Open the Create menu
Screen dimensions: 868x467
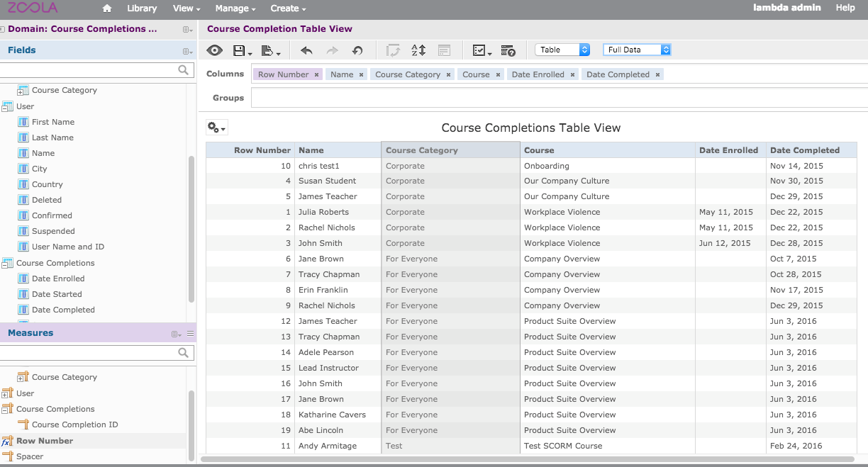pyautogui.click(x=288, y=9)
